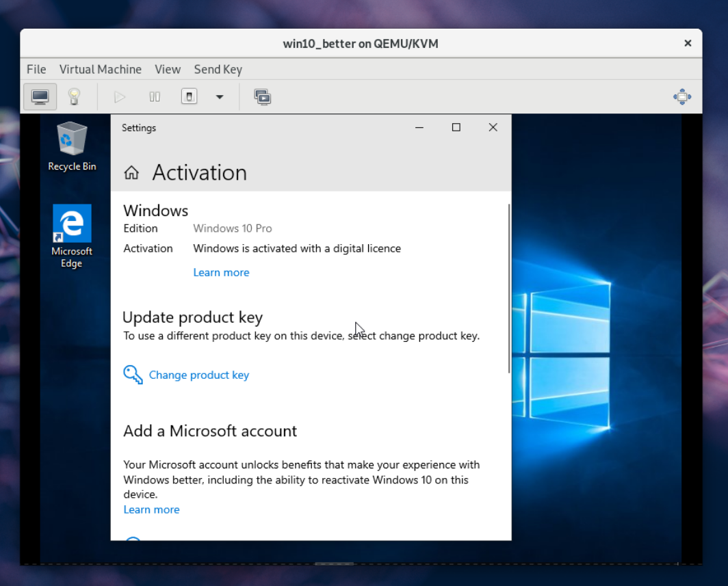Open the View menu
The image size is (728, 586).
[x=168, y=69]
